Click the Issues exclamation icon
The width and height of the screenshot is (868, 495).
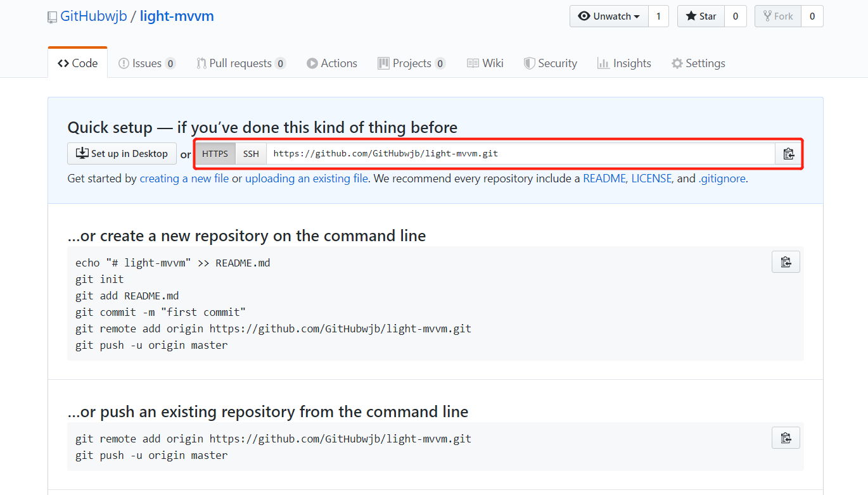click(x=124, y=63)
